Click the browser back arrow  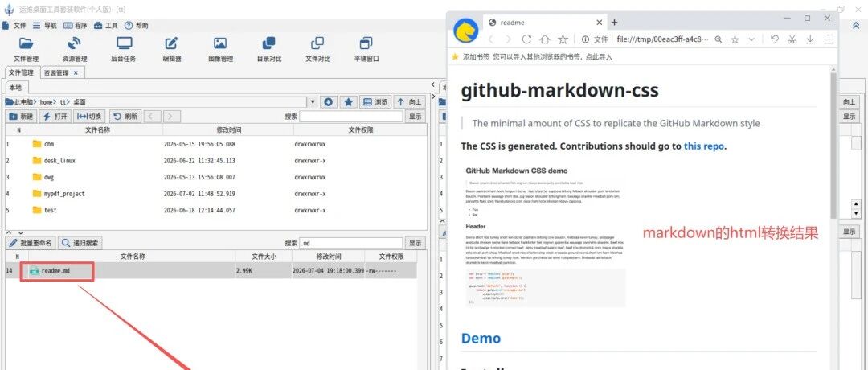pos(491,39)
